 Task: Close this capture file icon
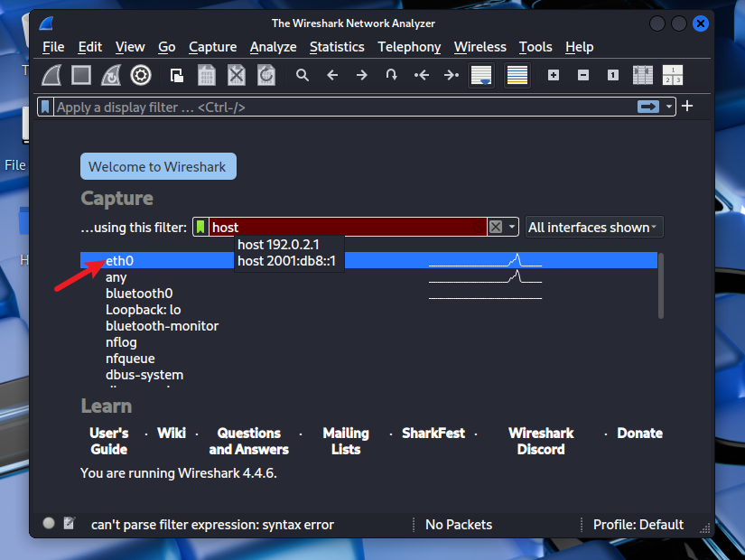pos(236,75)
